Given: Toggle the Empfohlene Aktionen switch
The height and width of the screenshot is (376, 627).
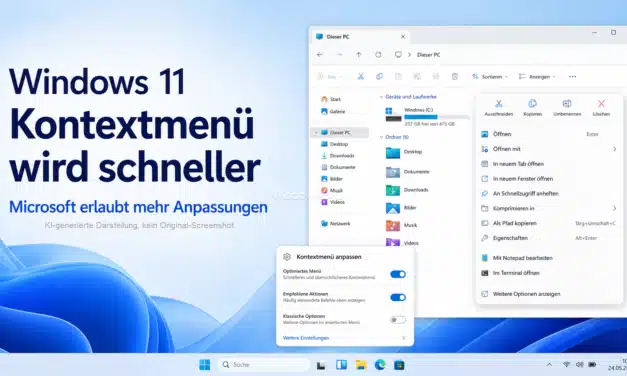Looking at the screenshot, I should pyautogui.click(x=398, y=297).
